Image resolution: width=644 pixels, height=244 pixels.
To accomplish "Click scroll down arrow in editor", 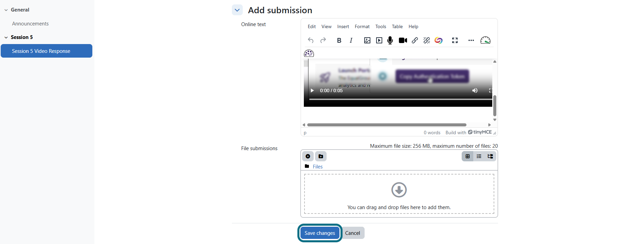I will coord(495,120).
